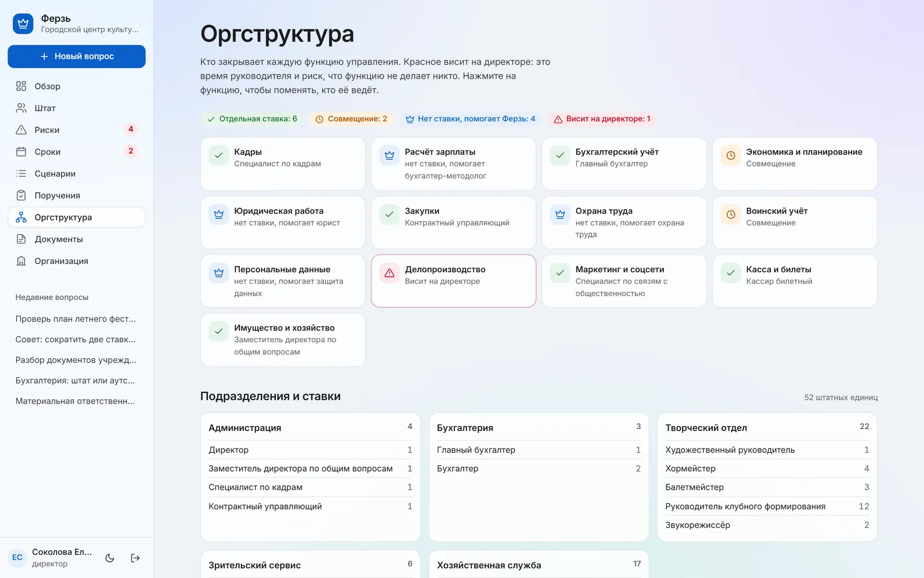Click the Нет ставки, помогает Ферзь: 4 chip
Screen dimensions: 924x578
click(x=470, y=119)
